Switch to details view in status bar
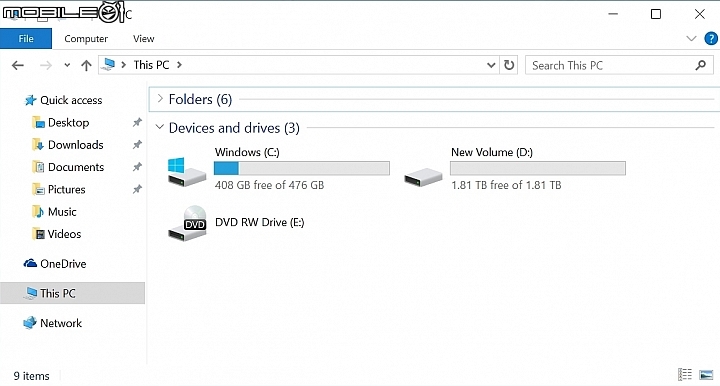This screenshot has height=386, width=720. click(x=685, y=375)
